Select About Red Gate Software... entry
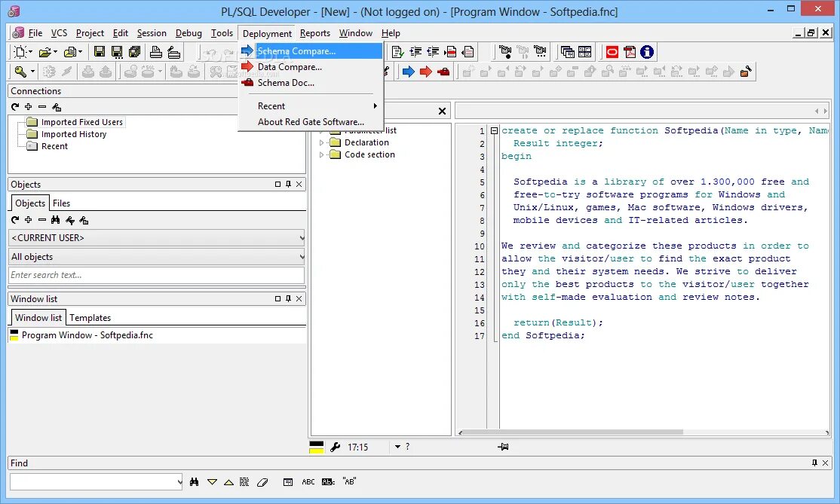 [x=311, y=122]
